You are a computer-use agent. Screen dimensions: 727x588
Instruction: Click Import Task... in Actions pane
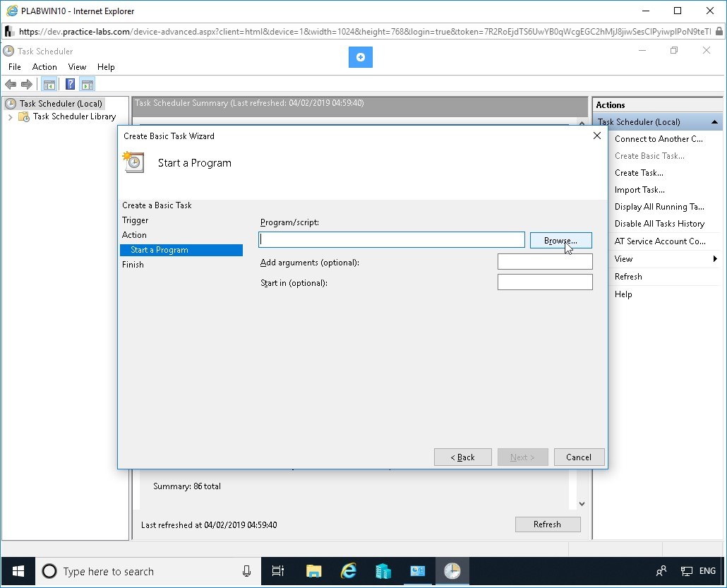[x=639, y=190]
